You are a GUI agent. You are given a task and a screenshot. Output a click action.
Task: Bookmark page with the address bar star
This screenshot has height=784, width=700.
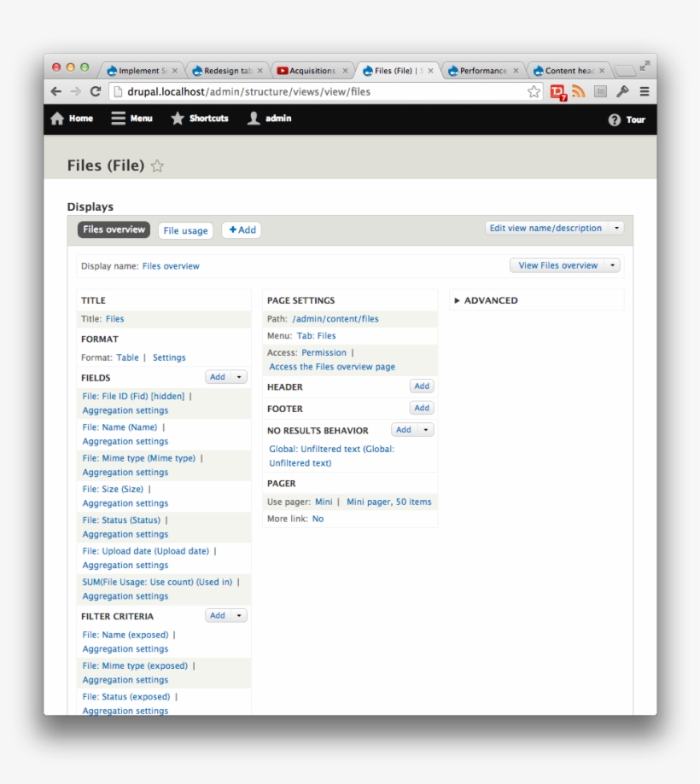coord(534,91)
